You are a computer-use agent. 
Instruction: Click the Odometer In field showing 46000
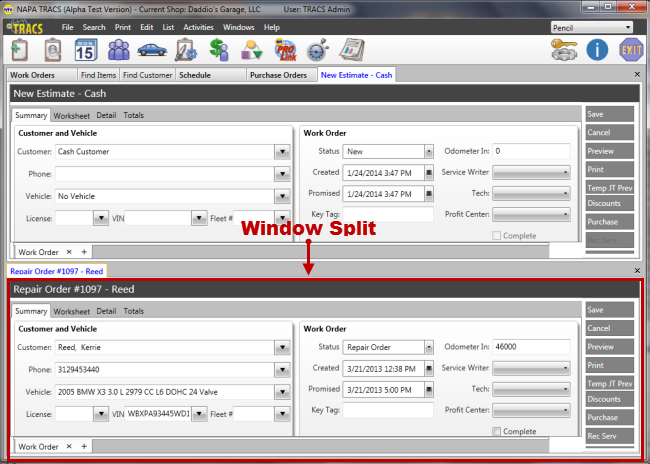[531, 347]
